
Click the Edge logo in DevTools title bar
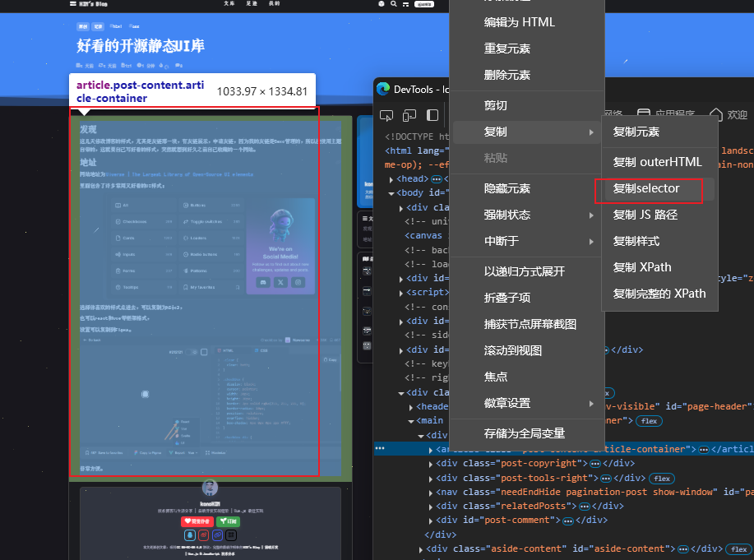[383, 89]
